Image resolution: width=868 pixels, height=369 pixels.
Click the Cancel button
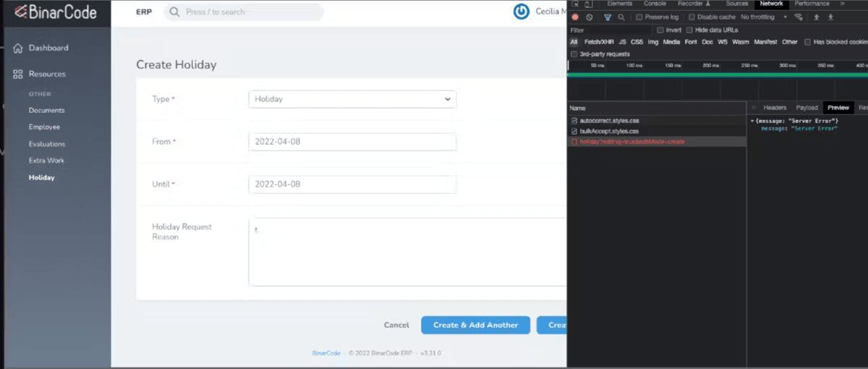pos(396,325)
